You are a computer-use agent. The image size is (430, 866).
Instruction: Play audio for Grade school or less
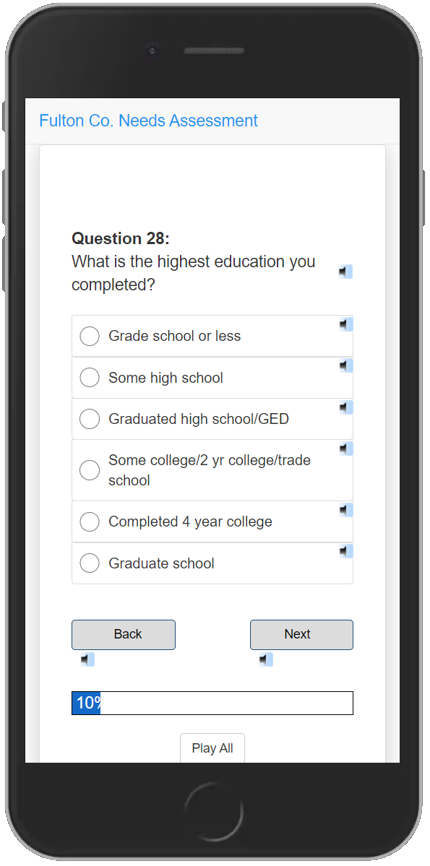[x=346, y=325]
